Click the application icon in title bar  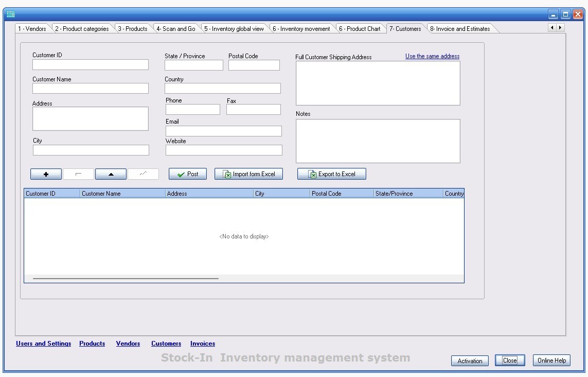[x=11, y=14]
